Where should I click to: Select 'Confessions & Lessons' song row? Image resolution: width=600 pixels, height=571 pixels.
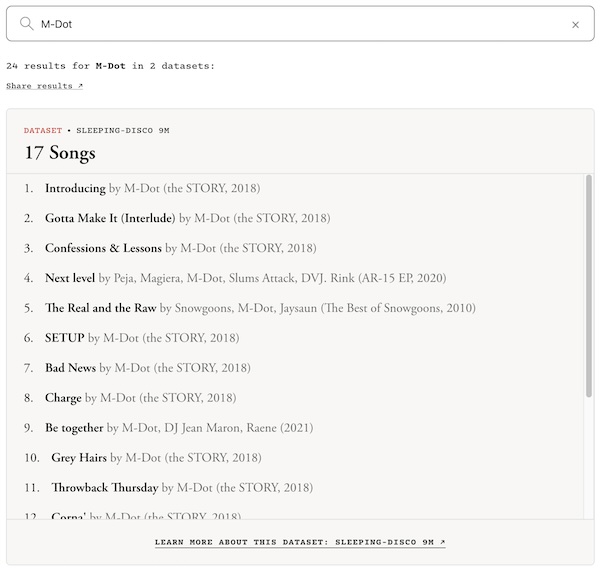click(170, 248)
